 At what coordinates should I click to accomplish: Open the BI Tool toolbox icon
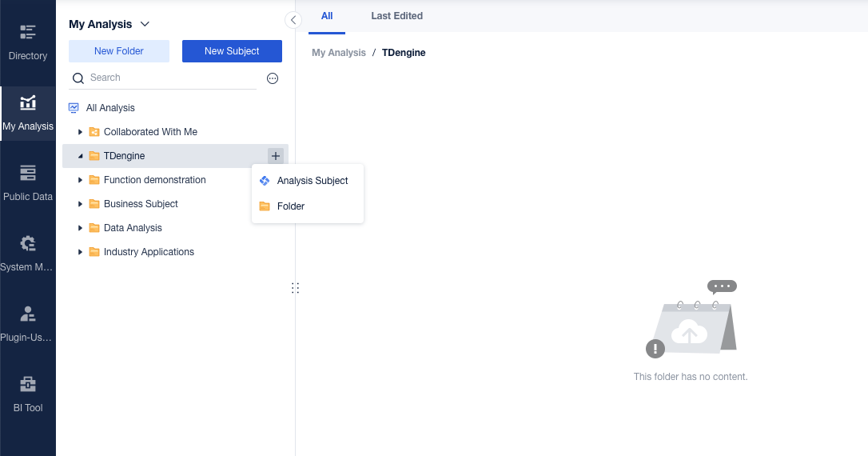click(x=28, y=384)
